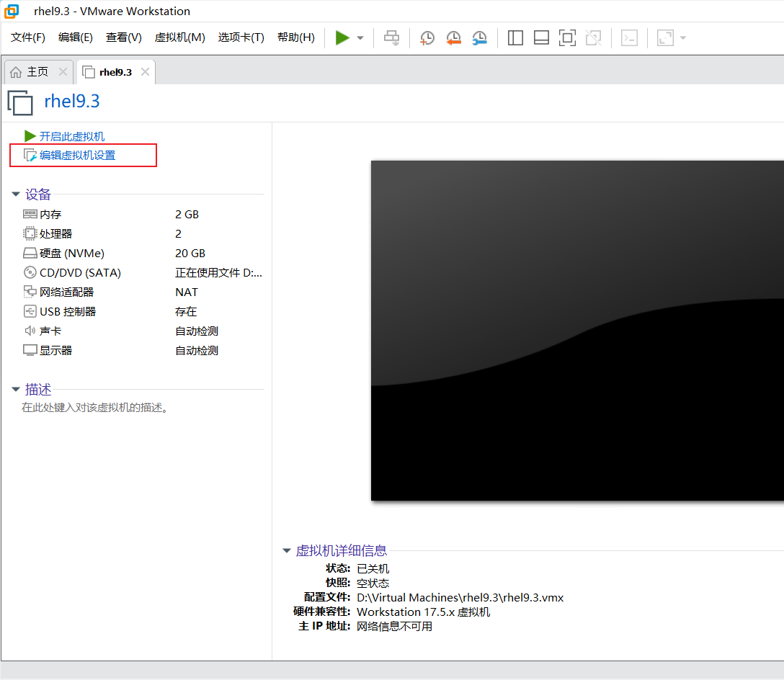Click the description field 在此处键入对该虚拟机的描述
The image size is (784, 680).
coord(95,408)
